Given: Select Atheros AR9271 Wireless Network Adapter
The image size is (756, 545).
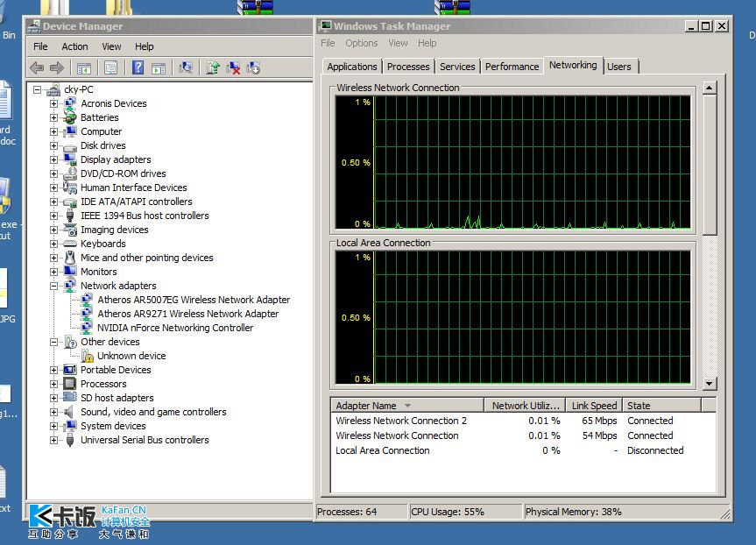Looking at the screenshot, I should coord(188,314).
